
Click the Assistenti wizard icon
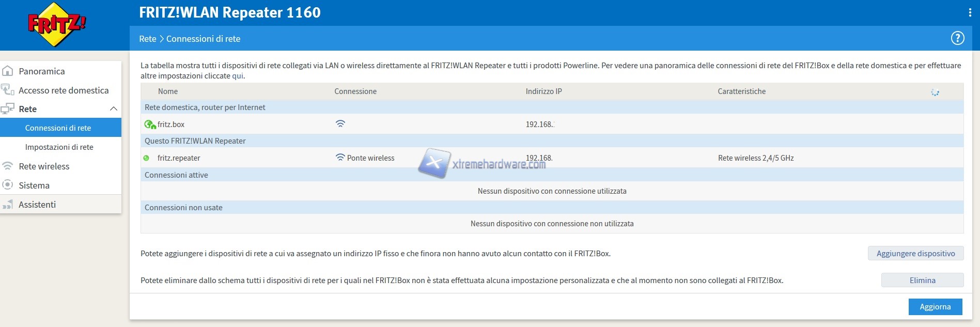click(x=8, y=205)
